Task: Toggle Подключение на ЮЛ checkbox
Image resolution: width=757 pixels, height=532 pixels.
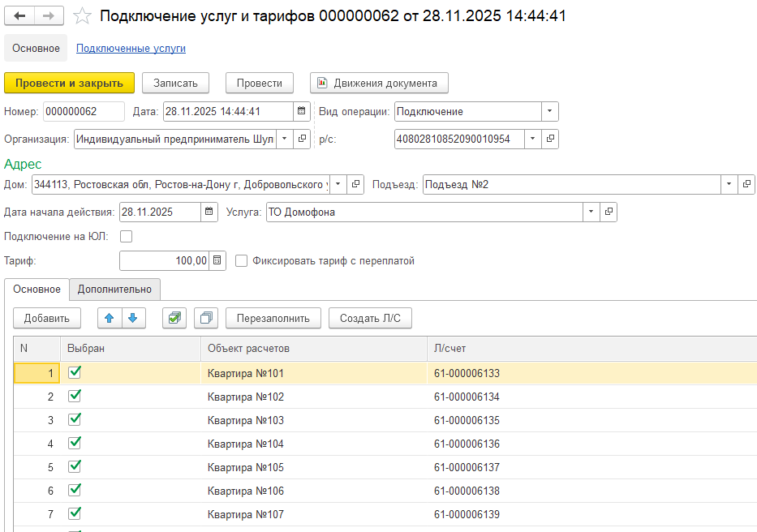Action: 126,237
